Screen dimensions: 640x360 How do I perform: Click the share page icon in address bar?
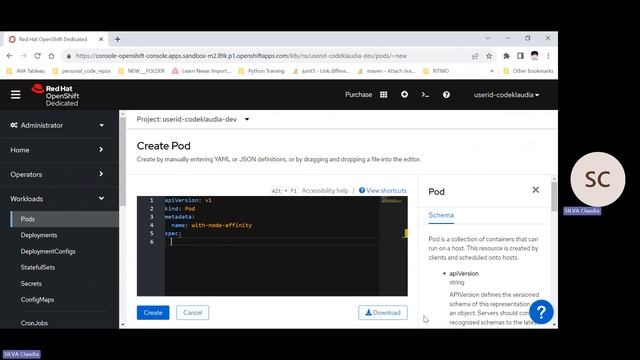click(x=475, y=56)
